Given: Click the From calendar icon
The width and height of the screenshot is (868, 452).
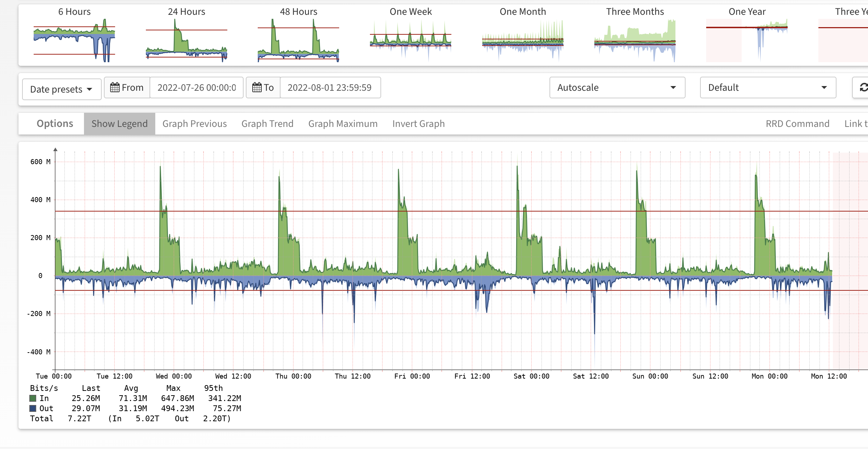Looking at the screenshot, I should point(115,88).
